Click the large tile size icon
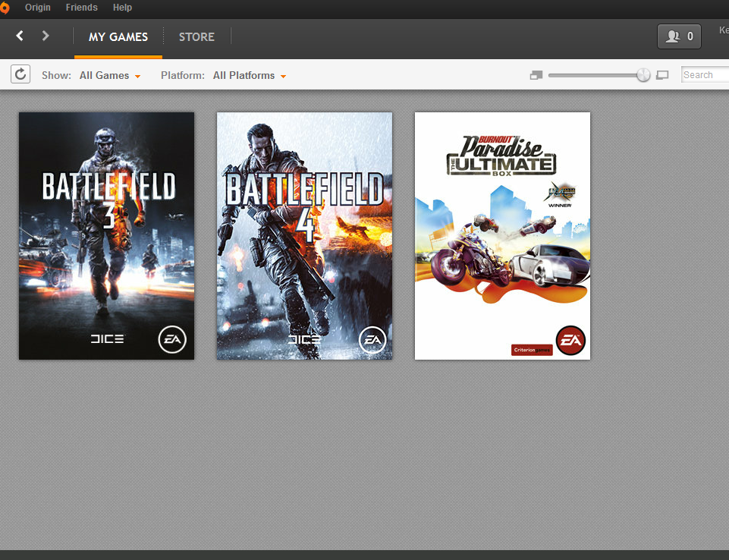Screen dimensions: 729x560 662,75
